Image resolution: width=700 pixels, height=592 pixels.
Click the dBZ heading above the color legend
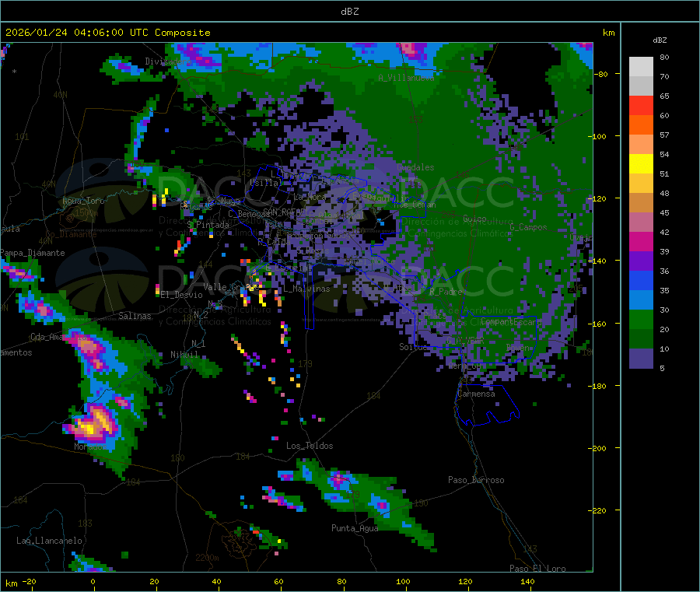pos(660,40)
